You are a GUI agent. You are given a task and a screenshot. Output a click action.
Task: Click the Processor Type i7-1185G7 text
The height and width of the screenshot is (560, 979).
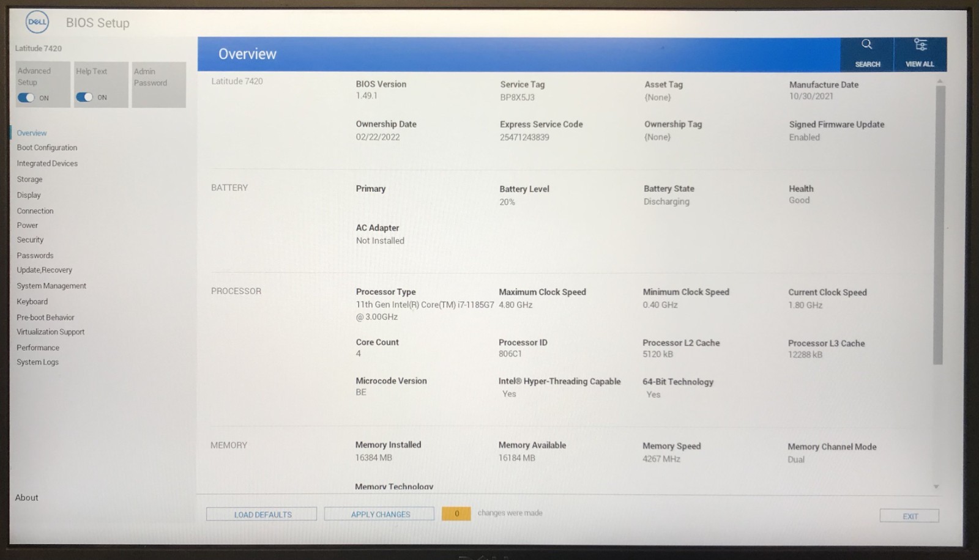pyautogui.click(x=425, y=311)
